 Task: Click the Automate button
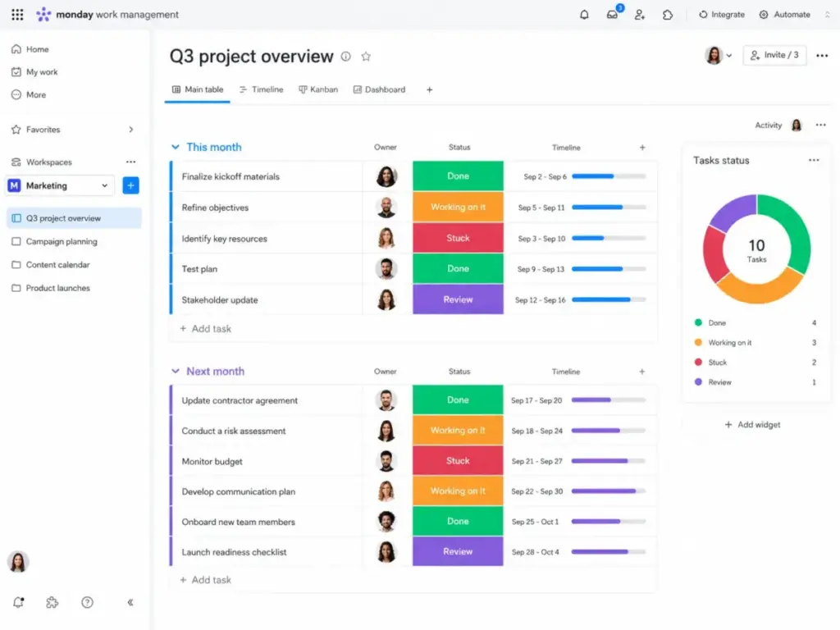785,15
